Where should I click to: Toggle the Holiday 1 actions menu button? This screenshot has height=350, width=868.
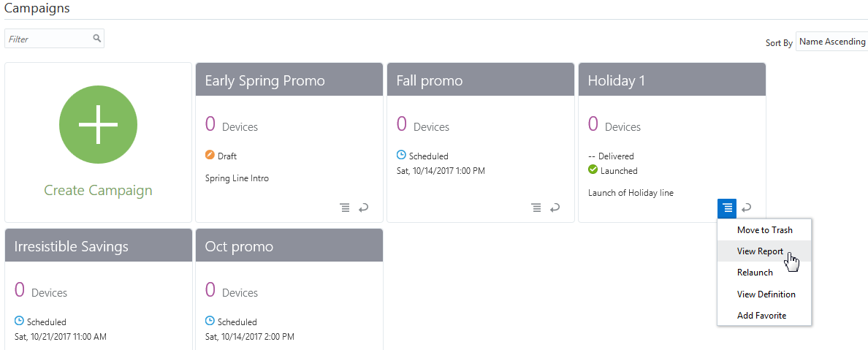point(728,208)
